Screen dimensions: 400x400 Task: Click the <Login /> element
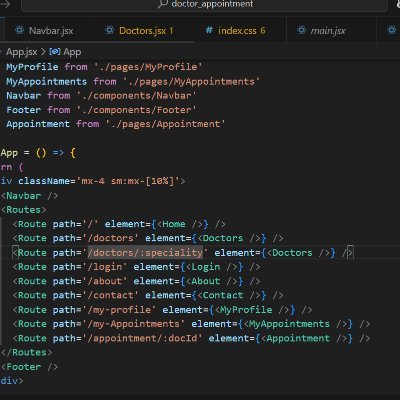[x=212, y=267]
